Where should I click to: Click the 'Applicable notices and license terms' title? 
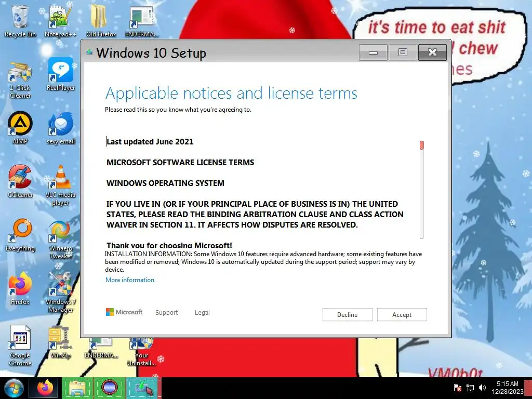[231, 93]
